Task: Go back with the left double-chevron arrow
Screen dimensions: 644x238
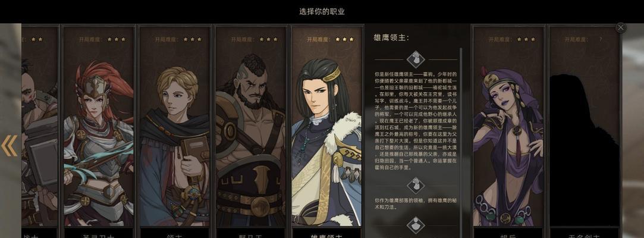Action: point(9,146)
